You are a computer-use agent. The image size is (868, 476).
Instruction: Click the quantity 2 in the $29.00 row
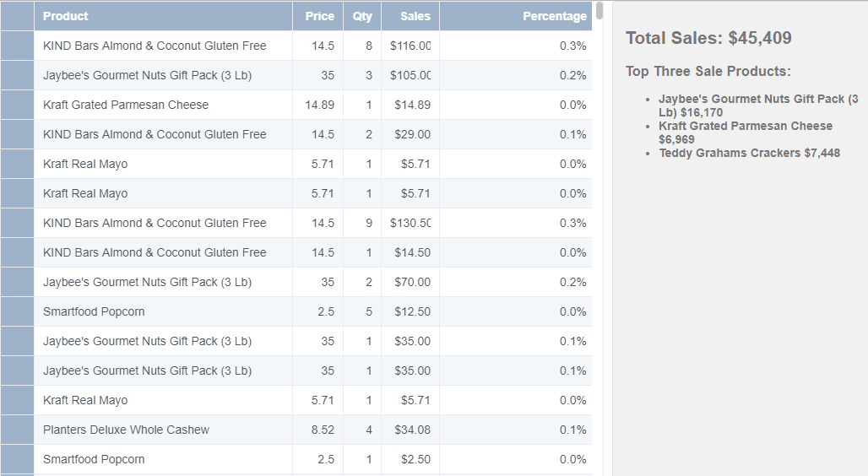362,134
